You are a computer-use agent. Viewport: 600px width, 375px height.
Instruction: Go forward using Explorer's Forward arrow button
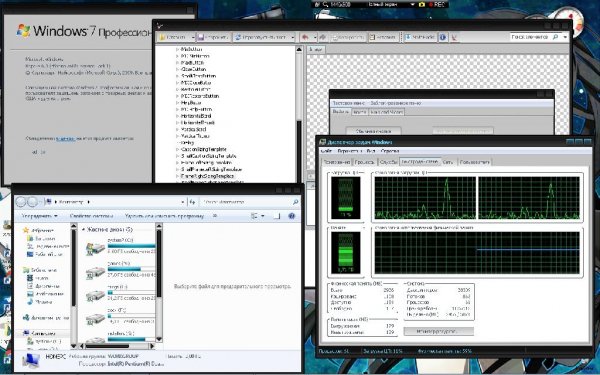33,202
